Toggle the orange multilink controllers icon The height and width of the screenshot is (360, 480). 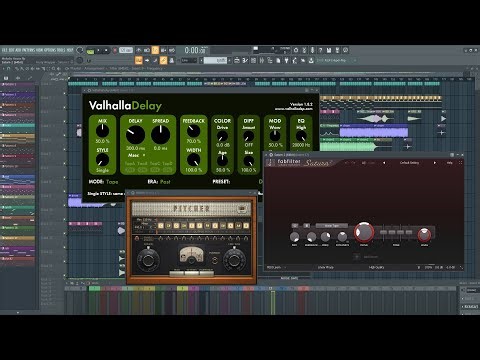[163, 60]
